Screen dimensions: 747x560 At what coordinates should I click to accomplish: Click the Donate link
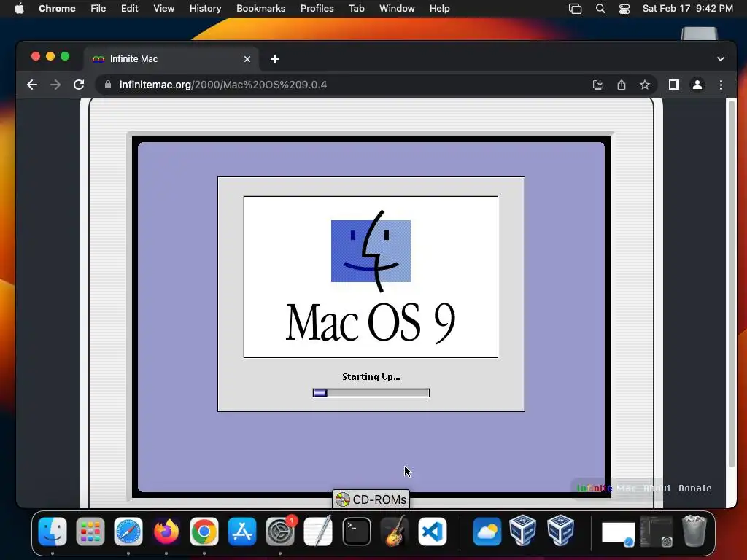click(695, 488)
